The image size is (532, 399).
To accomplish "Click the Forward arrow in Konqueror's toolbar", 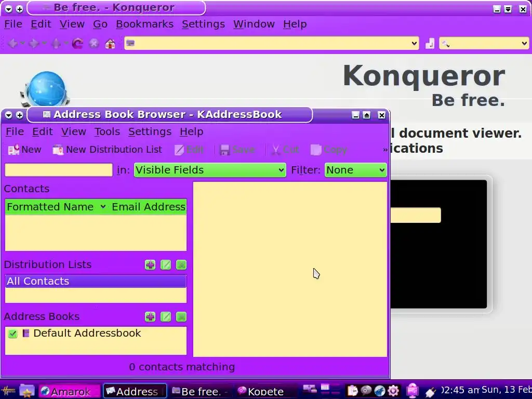I will [34, 44].
